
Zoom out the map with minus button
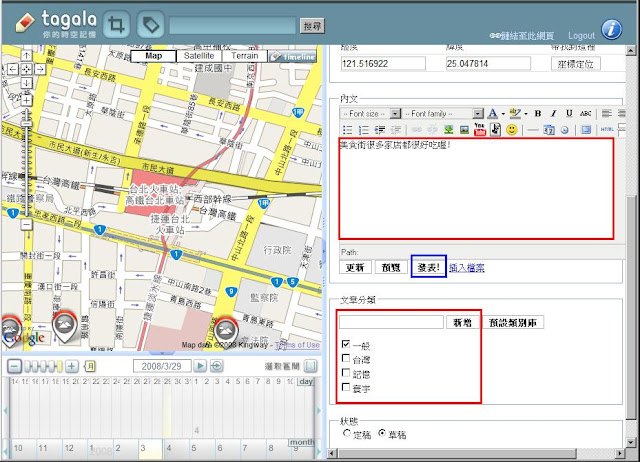coord(27,224)
